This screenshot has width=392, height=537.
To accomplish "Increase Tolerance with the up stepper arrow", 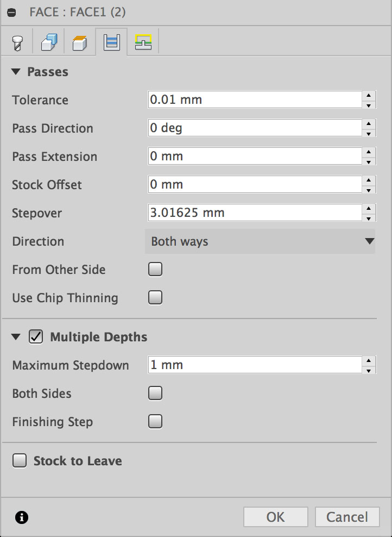I will point(369,95).
